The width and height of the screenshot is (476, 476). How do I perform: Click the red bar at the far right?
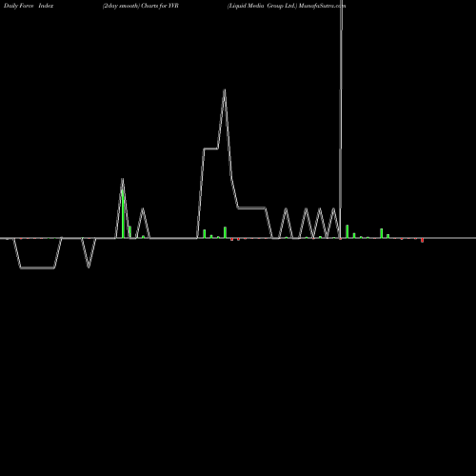pos(422,240)
